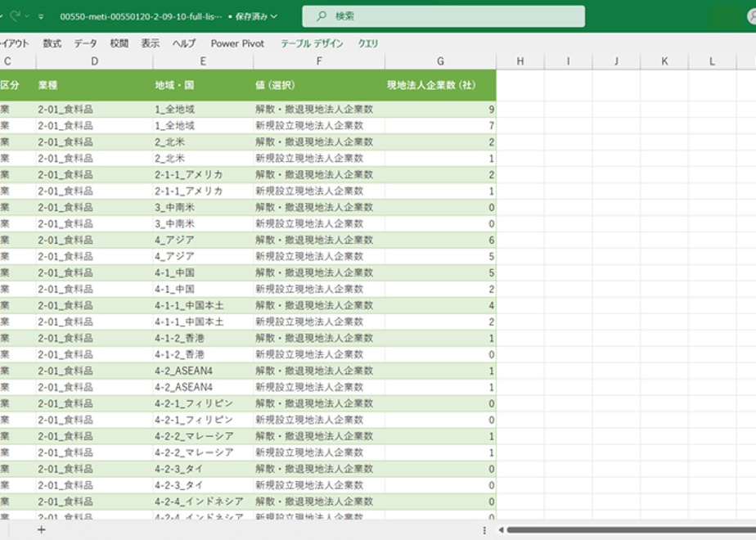Open the Power Pivot ribbon tab
756x540 pixels.
237,43
